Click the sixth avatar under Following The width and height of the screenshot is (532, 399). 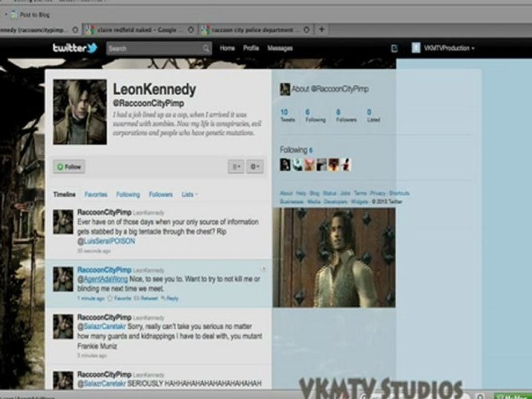(346, 165)
